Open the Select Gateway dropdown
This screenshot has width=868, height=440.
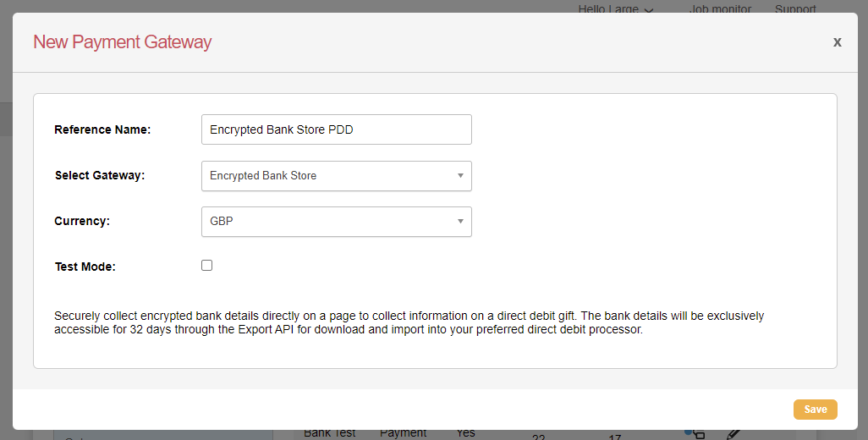click(336, 176)
